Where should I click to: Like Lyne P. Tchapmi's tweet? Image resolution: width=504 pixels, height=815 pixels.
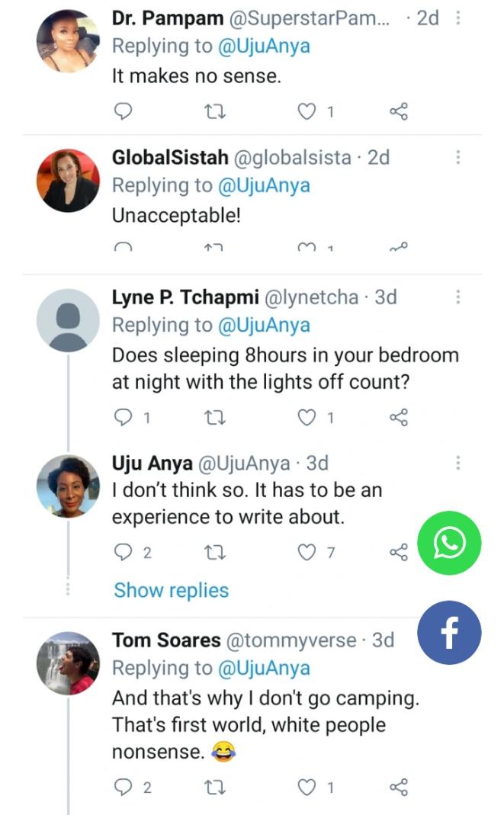[x=307, y=417]
